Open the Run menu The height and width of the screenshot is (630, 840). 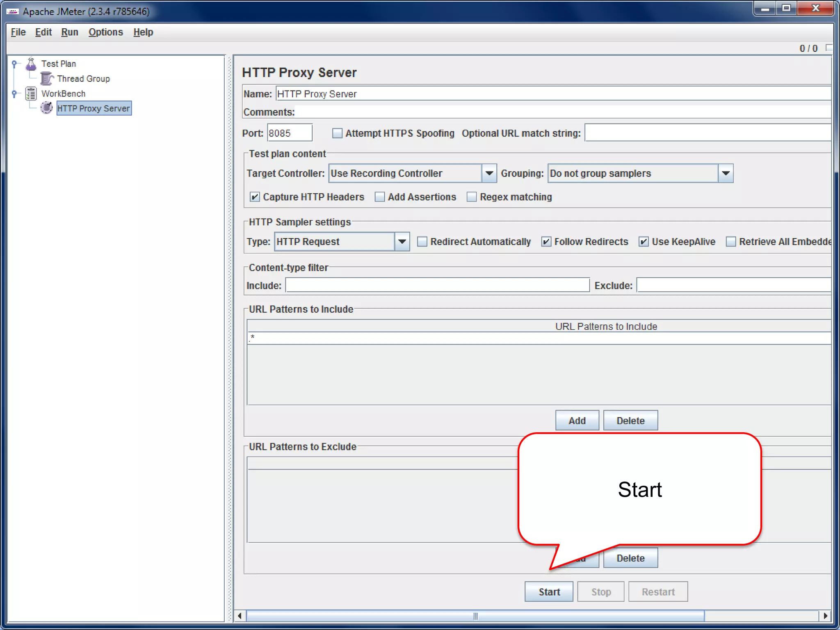point(69,32)
